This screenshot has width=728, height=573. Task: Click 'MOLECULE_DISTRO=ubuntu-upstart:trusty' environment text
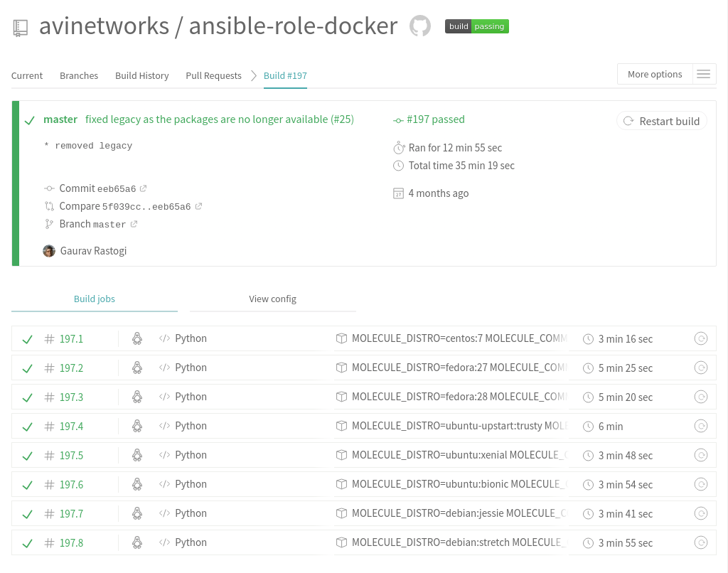point(446,426)
